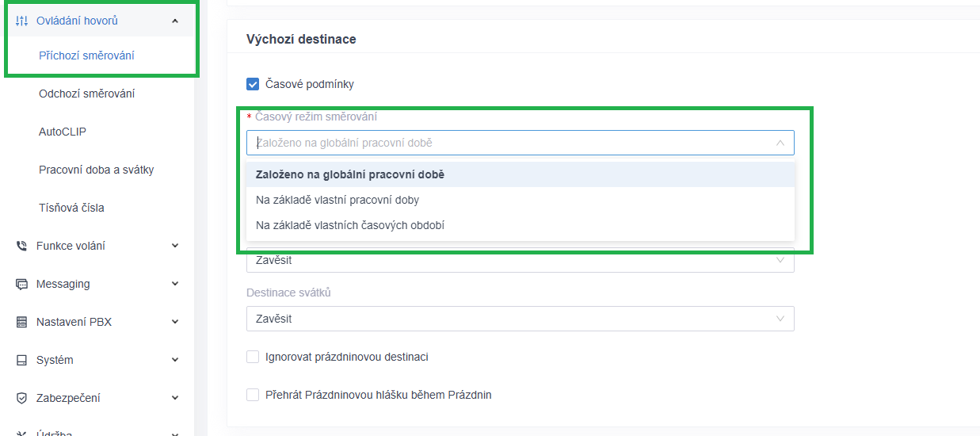This screenshot has width=980, height=436.
Task: Click the Funkce volání phone icon
Action: [21, 246]
